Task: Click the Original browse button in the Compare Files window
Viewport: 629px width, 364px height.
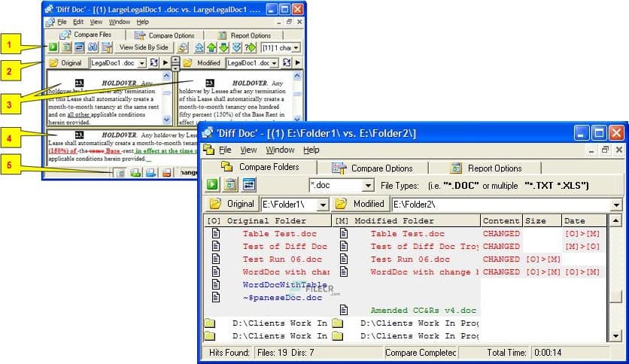Action: pos(65,63)
